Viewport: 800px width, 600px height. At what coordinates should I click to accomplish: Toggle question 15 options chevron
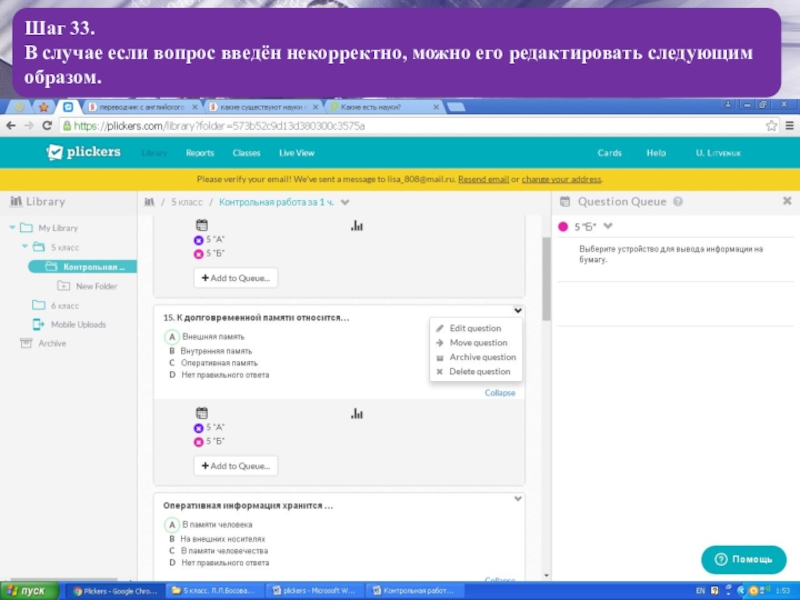point(518,310)
